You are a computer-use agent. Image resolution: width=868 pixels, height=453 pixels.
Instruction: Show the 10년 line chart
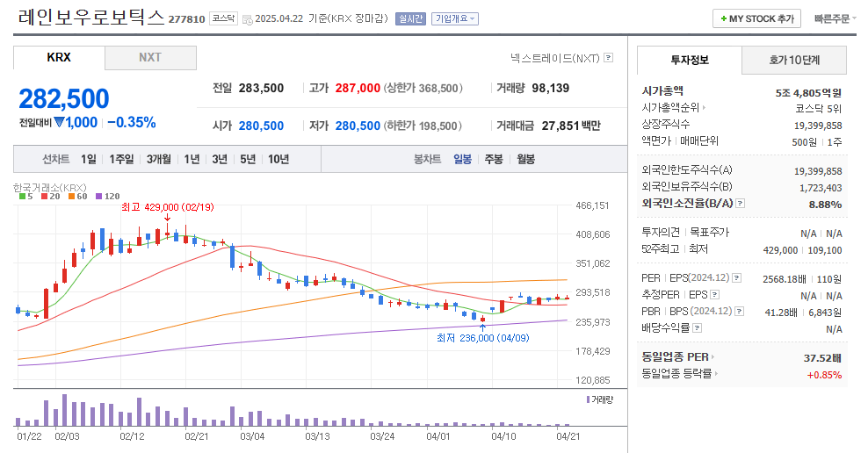pos(278,159)
